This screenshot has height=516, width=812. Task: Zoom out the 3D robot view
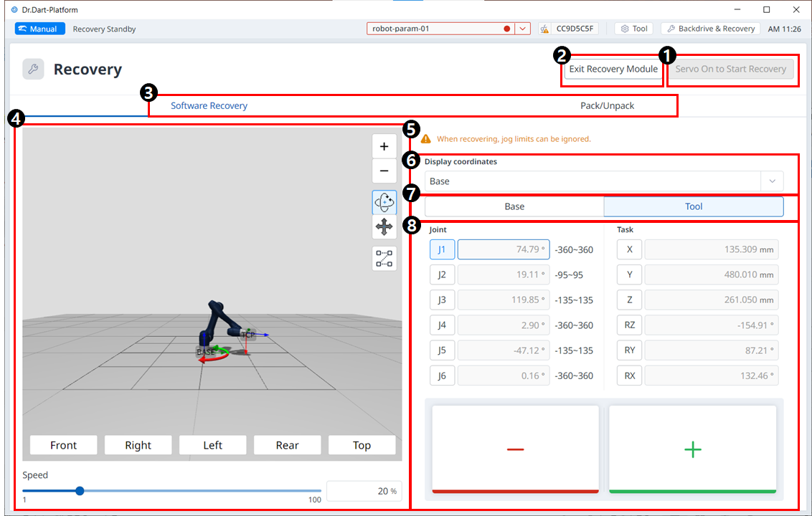point(384,171)
